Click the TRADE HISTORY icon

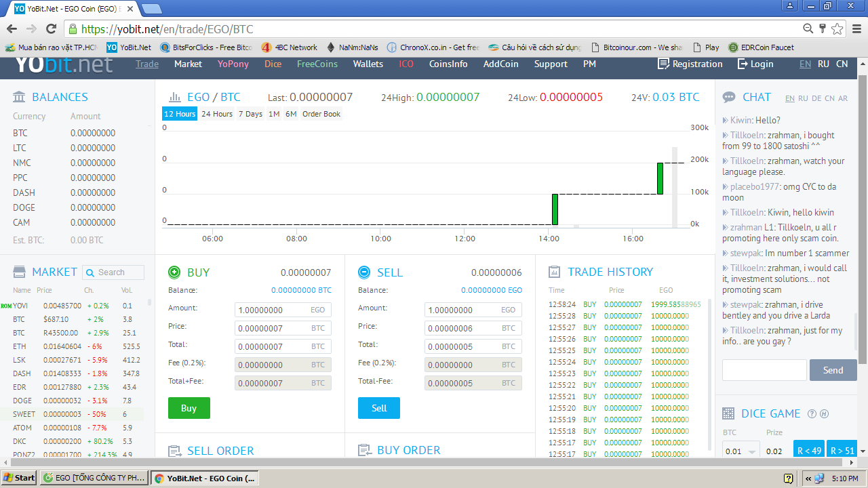click(x=555, y=272)
